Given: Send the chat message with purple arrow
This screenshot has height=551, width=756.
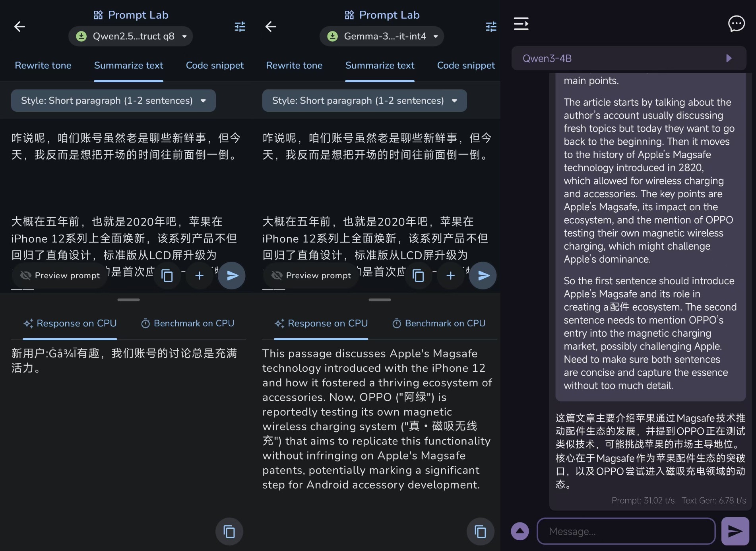Looking at the screenshot, I should pos(735,531).
